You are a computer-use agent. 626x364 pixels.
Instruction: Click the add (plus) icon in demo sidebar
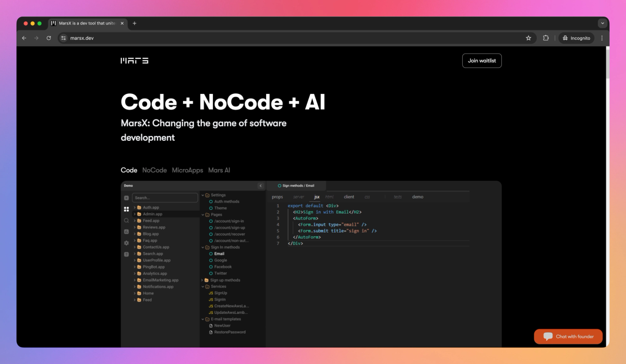(126, 198)
